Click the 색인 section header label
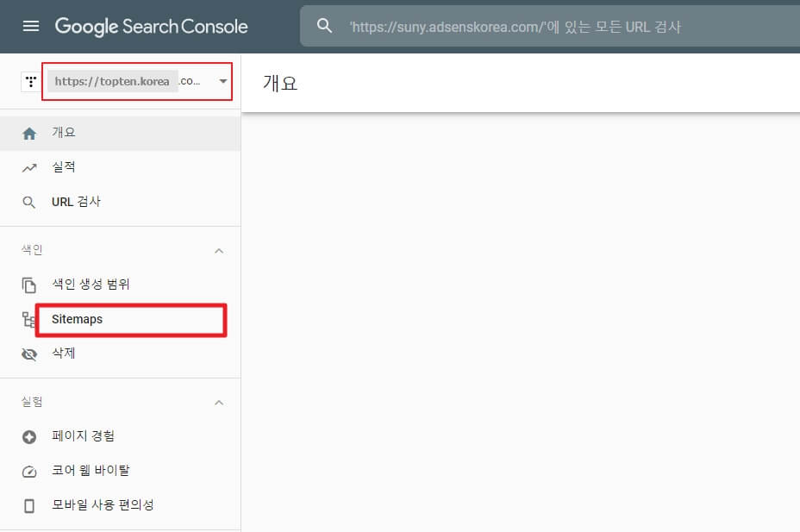Screen dimensions: 800x532 32,249
